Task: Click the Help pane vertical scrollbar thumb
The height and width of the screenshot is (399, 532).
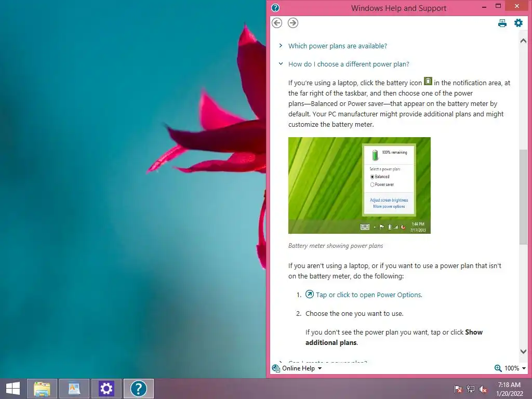Action: 523,197
